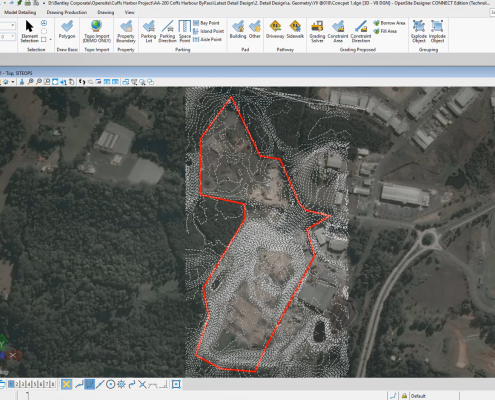Select the Element Selection arrow tool
Image resolution: width=495 pixels, height=400 pixels.
click(x=30, y=31)
